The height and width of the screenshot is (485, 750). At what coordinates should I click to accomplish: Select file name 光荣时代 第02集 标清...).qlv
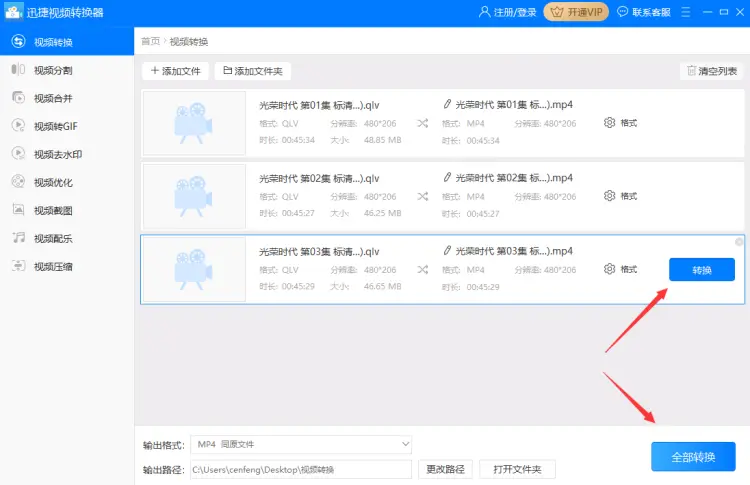(x=319, y=178)
